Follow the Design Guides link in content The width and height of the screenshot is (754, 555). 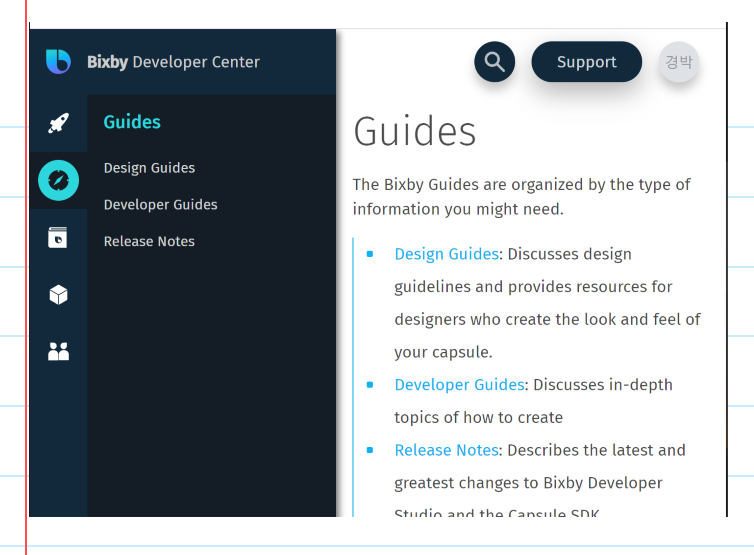(446, 254)
